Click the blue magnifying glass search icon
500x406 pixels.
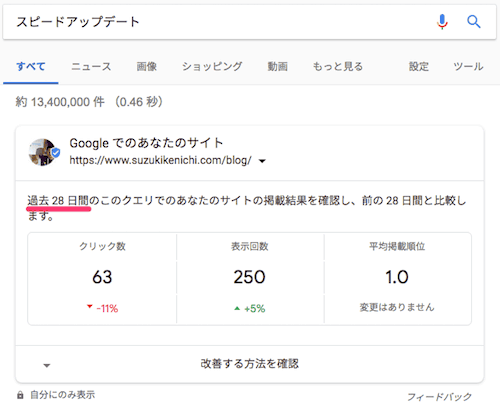[473, 22]
